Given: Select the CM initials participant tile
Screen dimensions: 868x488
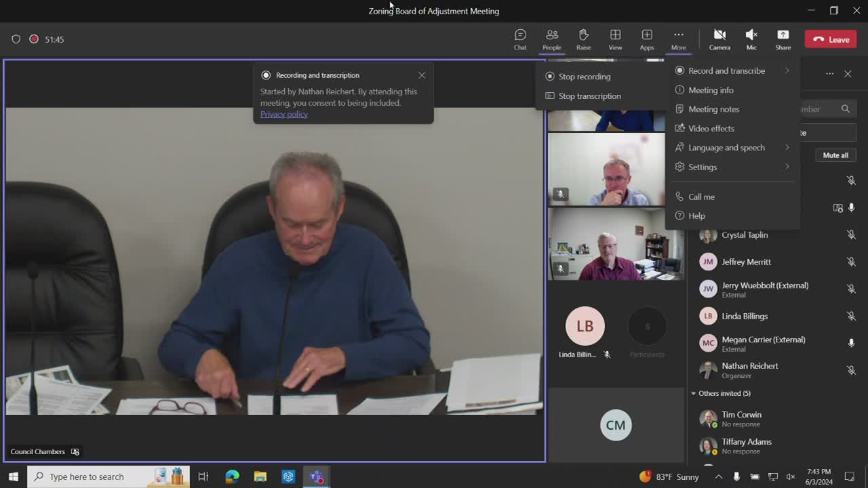Looking at the screenshot, I should pos(616,425).
